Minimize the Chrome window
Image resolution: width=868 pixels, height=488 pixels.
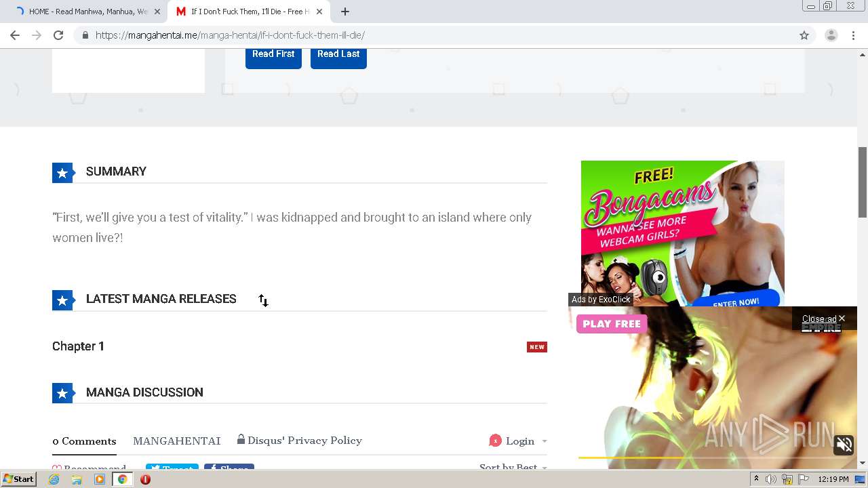tap(810, 6)
